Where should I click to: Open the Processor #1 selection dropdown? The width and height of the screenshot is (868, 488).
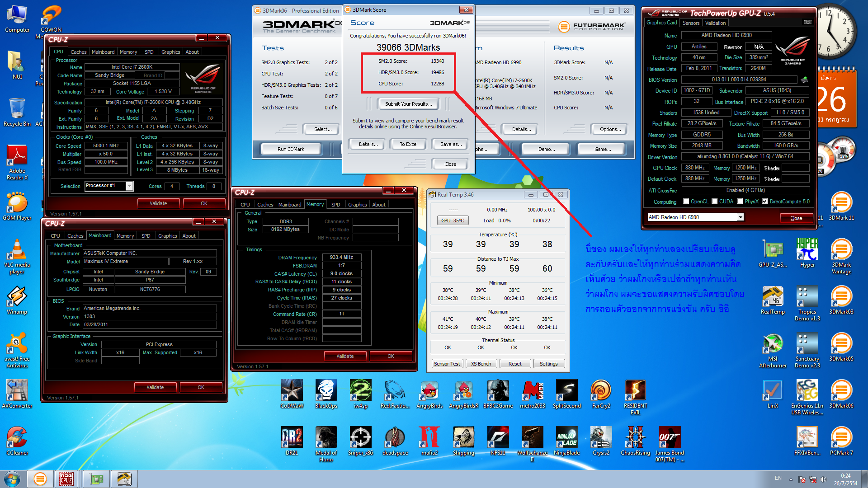click(x=129, y=186)
